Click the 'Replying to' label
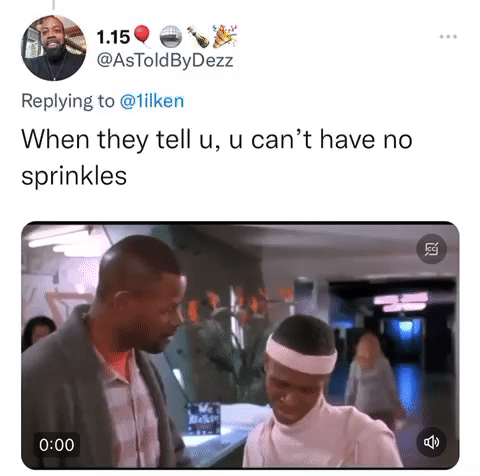480x476 pixels. [68, 101]
